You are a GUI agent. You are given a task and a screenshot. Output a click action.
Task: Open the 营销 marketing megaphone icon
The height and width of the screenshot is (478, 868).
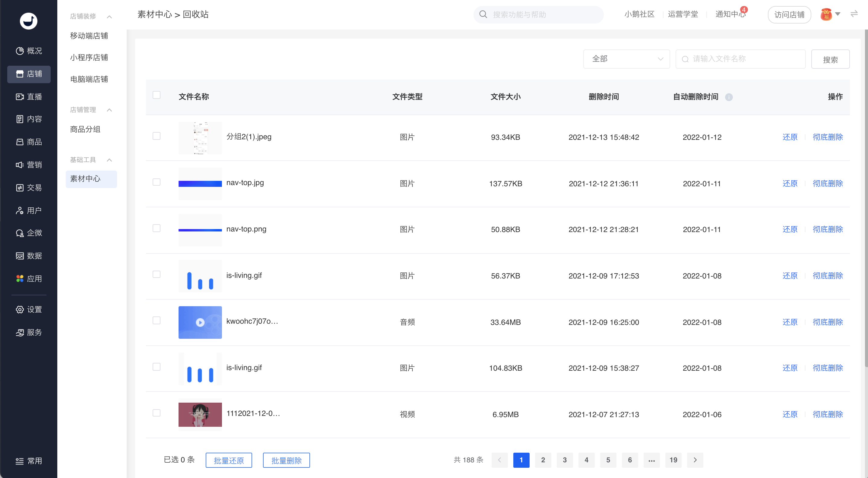point(20,165)
